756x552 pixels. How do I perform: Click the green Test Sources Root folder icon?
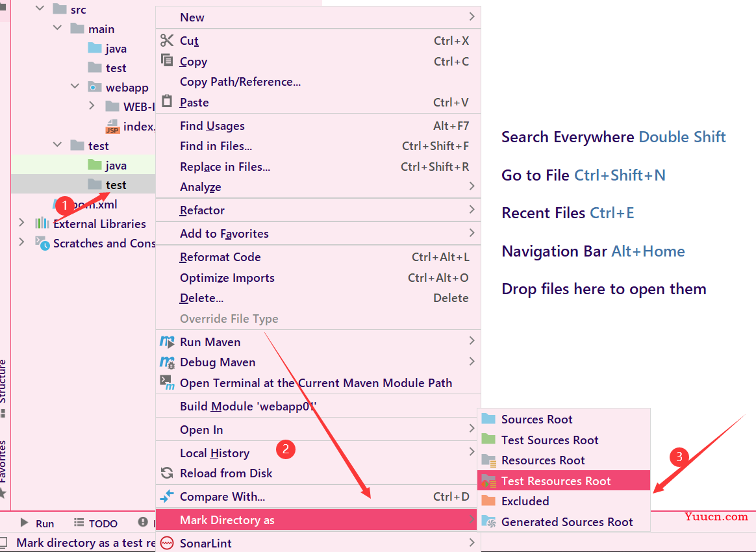(488, 439)
